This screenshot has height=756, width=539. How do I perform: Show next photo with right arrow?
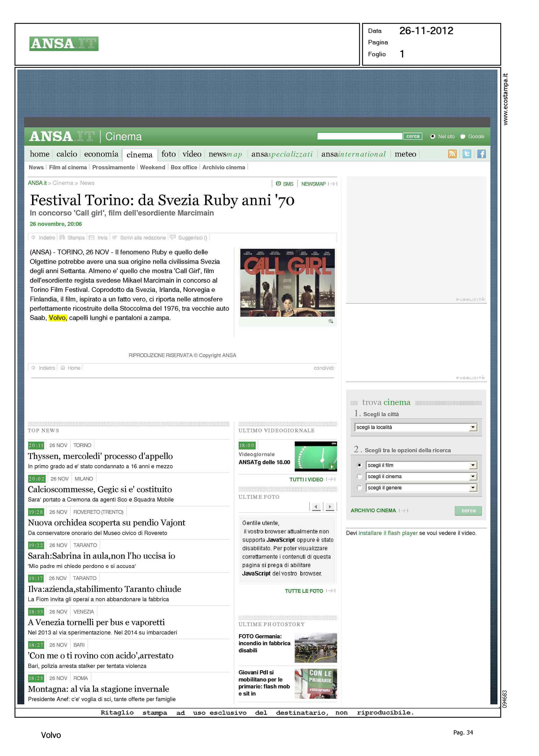(330, 507)
